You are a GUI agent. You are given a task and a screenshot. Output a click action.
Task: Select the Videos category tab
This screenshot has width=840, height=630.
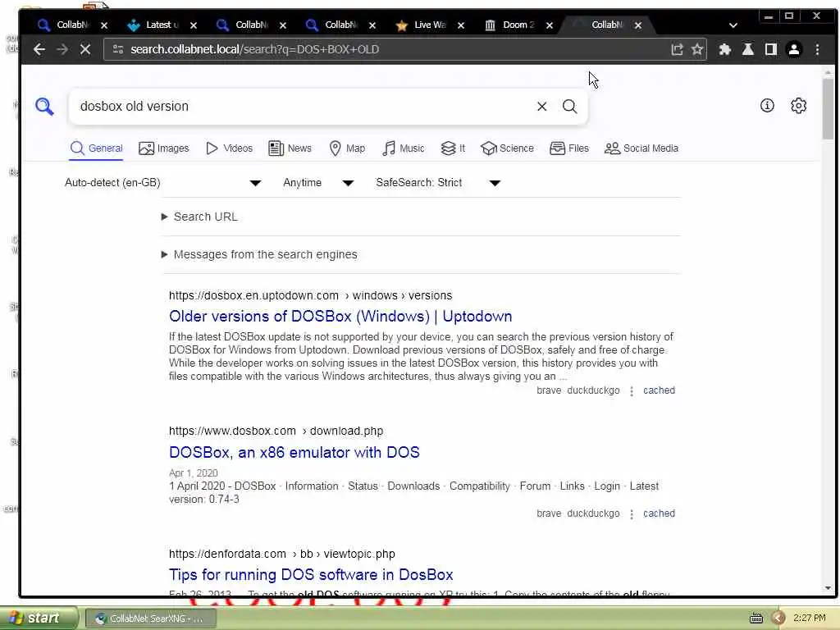(x=230, y=148)
